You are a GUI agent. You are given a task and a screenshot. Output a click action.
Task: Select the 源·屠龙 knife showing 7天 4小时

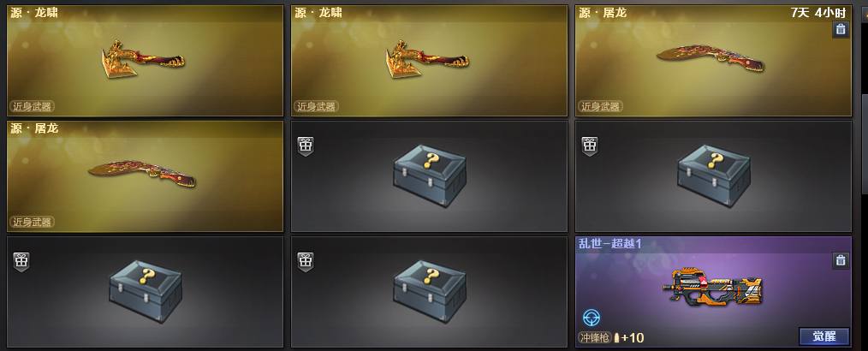click(x=713, y=61)
